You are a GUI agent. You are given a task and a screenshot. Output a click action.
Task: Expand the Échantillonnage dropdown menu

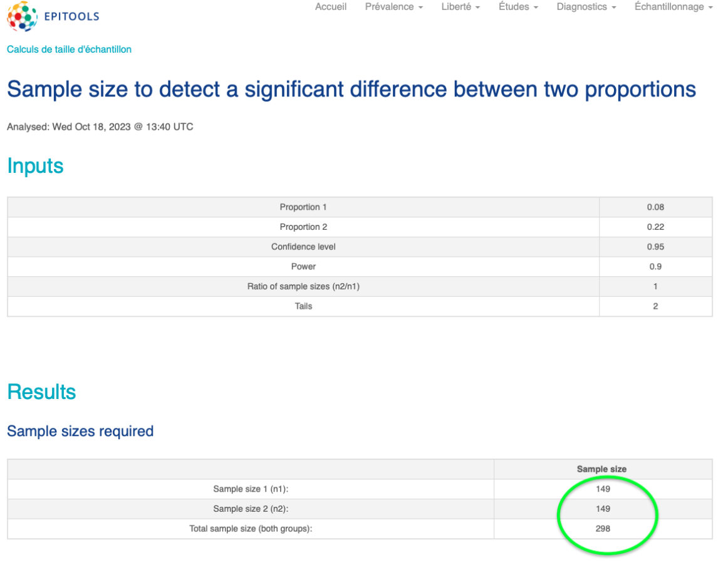click(x=673, y=7)
